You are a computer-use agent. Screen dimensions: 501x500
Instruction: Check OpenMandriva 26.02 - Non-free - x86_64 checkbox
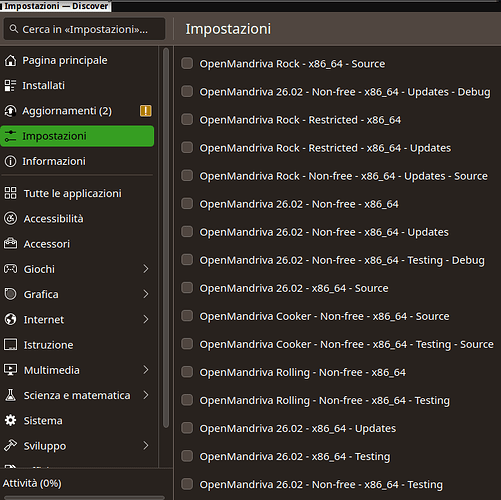point(187,203)
